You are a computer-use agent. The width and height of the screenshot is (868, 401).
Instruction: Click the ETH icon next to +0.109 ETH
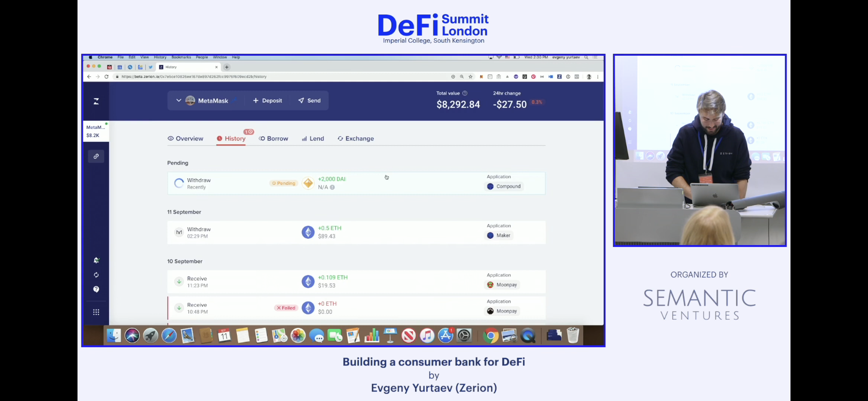[308, 281]
